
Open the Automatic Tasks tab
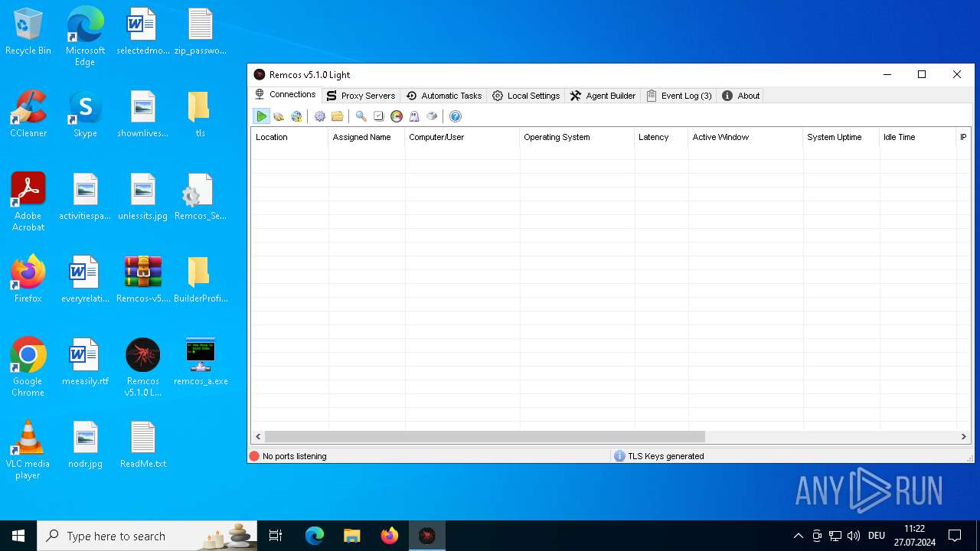(x=443, y=96)
